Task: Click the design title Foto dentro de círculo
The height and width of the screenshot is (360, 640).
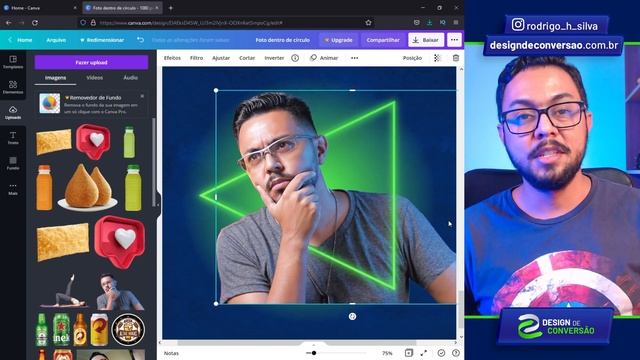Action: (282, 40)
